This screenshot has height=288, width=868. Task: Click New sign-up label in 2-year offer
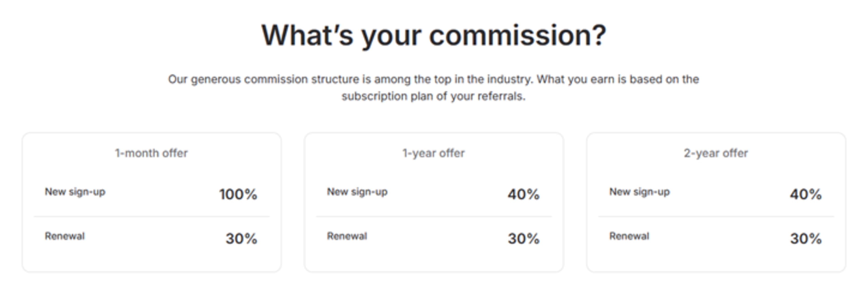click(639, 192)
